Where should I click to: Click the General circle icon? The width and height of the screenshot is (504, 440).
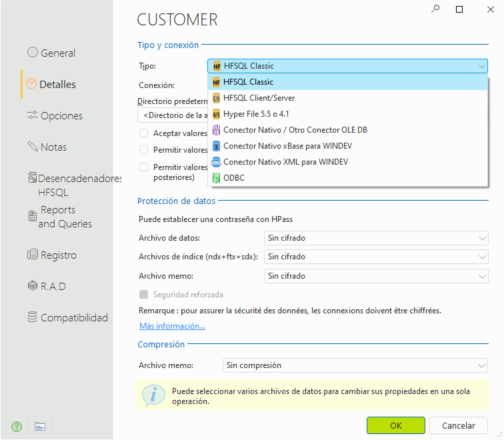(33, 52)
